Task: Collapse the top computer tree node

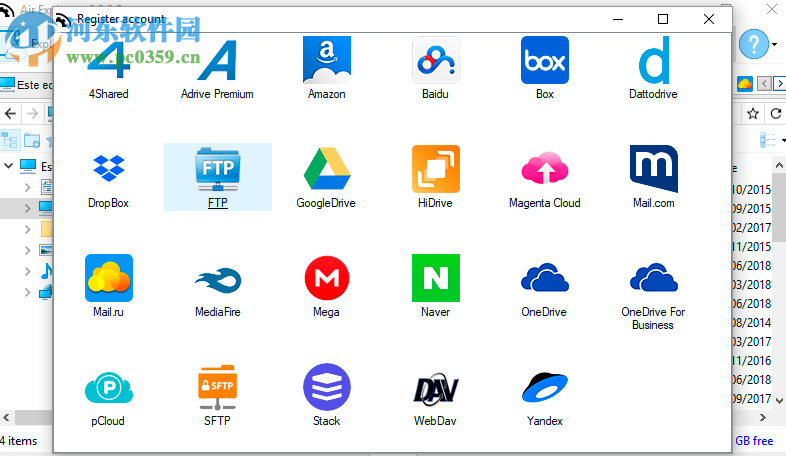Action: [x=9, y=165]
